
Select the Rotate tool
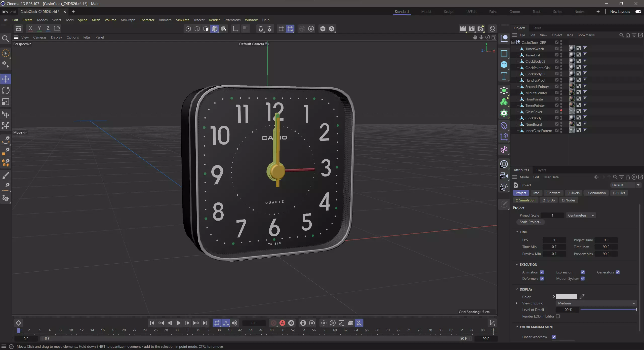6,90
